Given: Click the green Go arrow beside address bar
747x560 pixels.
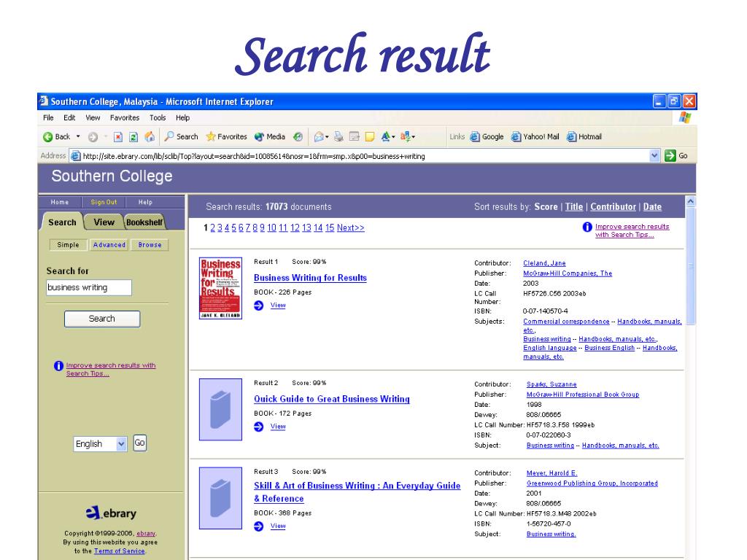Looking at the screenshot, I should [670, 155].
